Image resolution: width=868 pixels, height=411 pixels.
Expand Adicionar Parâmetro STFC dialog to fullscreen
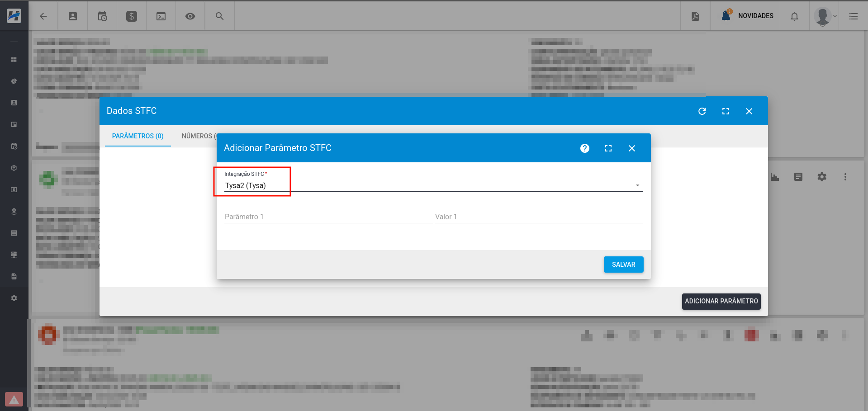click(608, 148)
